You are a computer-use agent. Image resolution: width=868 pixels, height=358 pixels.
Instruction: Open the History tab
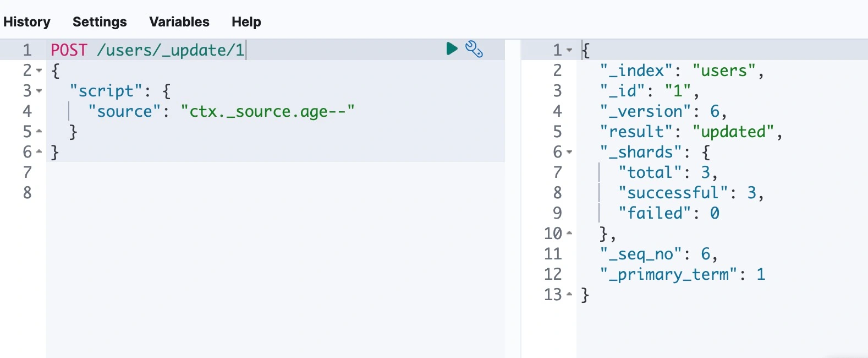tap(27, 22)
